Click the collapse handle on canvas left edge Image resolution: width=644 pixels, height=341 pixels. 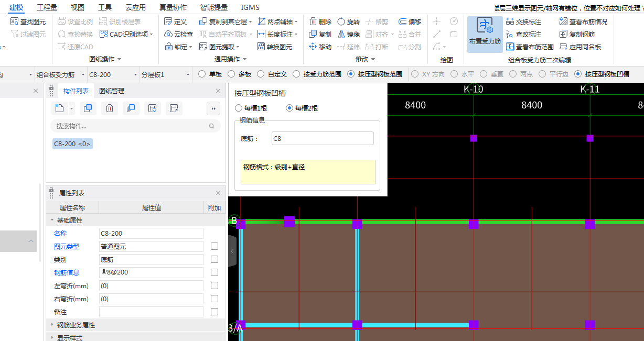(232, 251)
